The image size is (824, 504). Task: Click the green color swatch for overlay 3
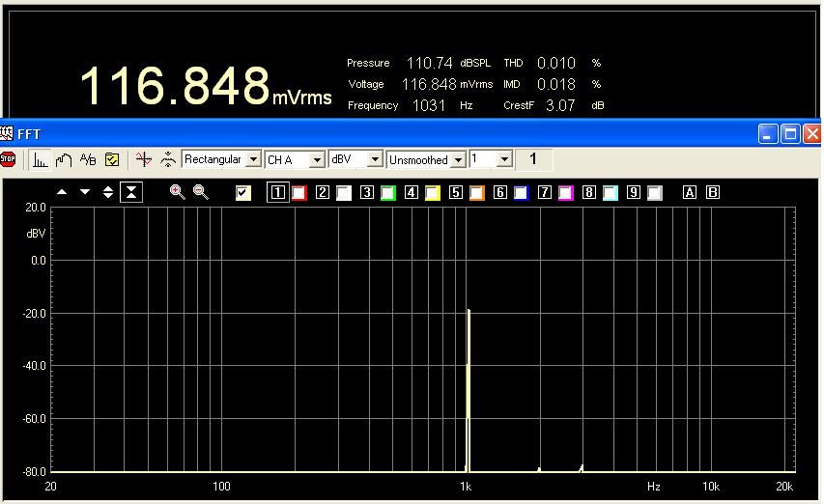[x=388, y=192]
